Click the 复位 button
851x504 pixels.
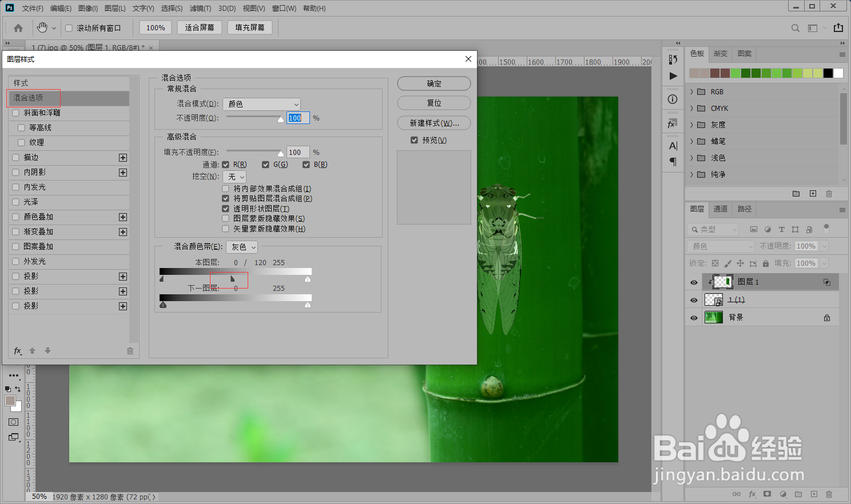[434, 103]
